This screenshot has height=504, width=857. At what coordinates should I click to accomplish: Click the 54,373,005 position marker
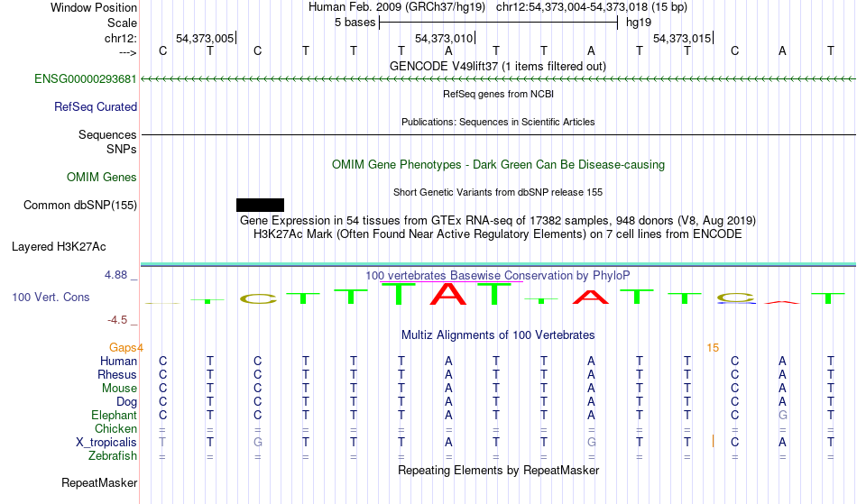click(x=205, y=38)
